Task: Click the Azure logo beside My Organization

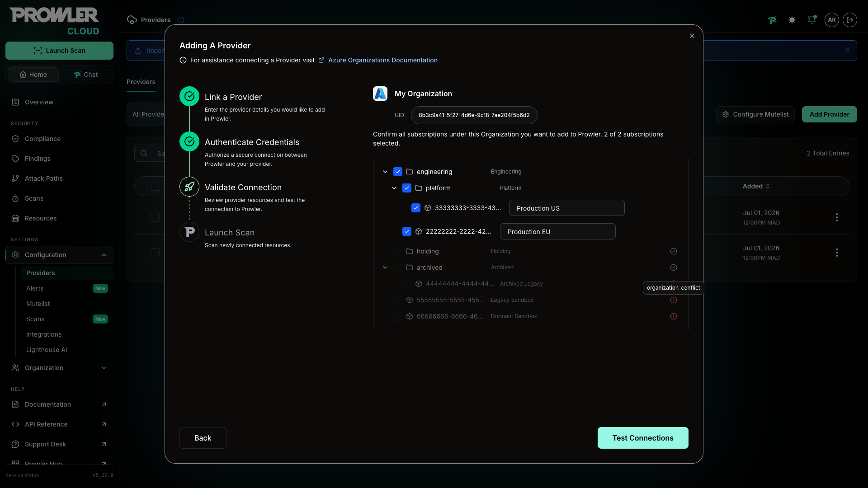Action: [x=380, y=94]
